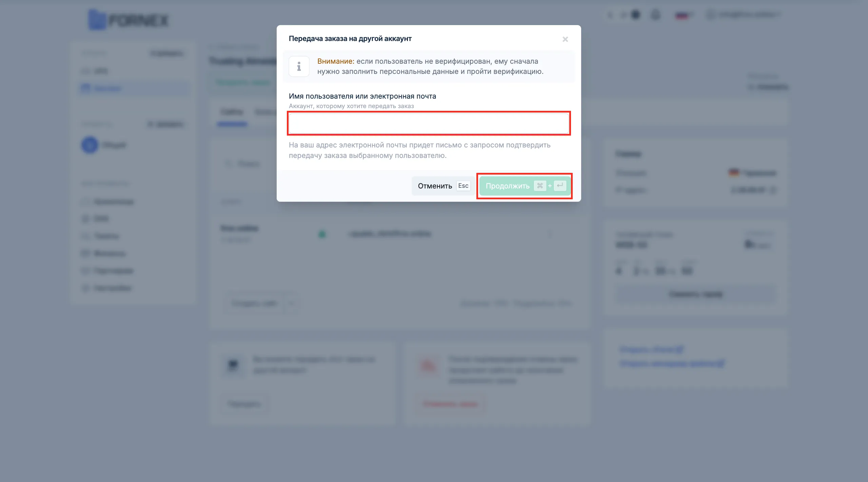
Task: Open the notifications bell in header
Action: click(656, 15)
